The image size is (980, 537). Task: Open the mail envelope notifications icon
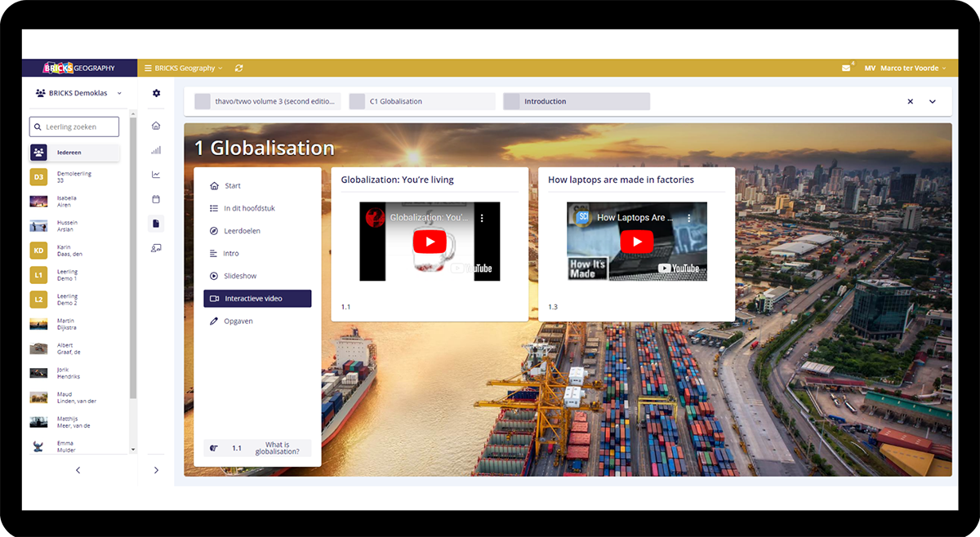[x=846, y=69]
